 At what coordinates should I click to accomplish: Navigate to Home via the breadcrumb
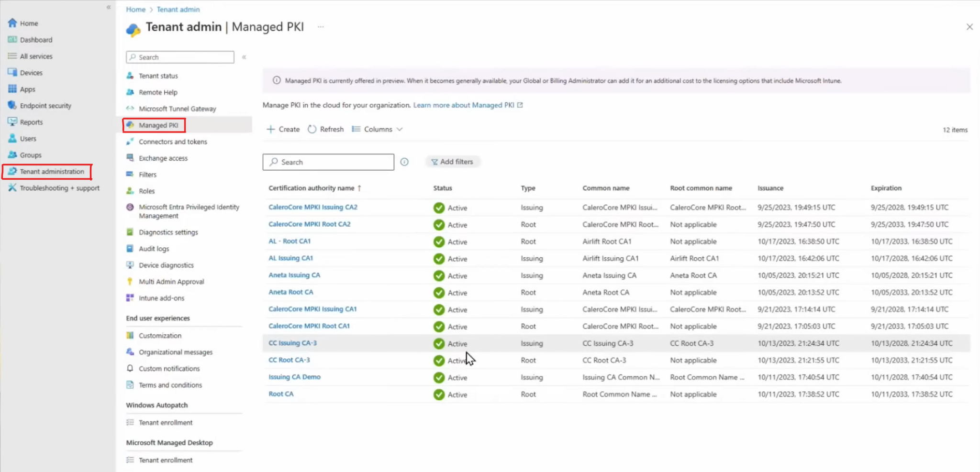(135, 9)
